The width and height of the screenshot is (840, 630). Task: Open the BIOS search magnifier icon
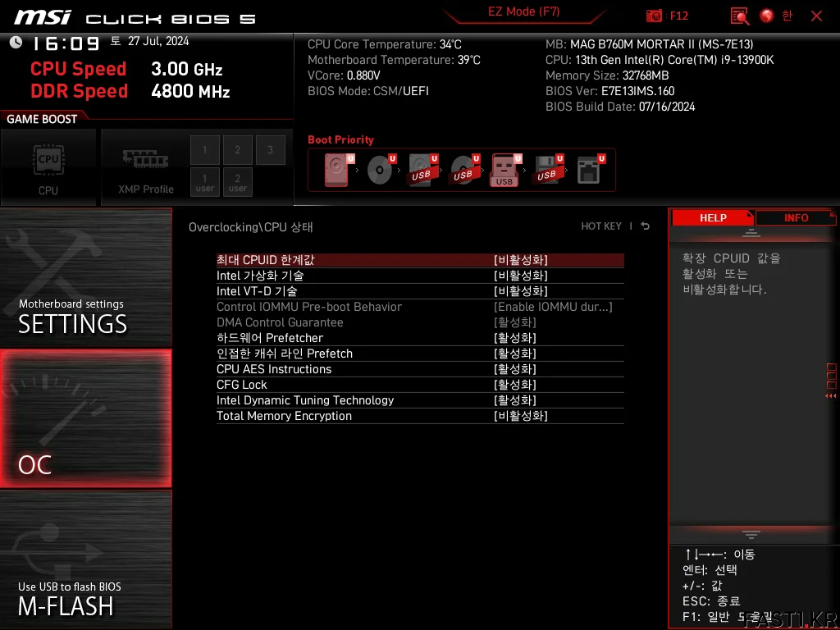(x=740, y=16)
